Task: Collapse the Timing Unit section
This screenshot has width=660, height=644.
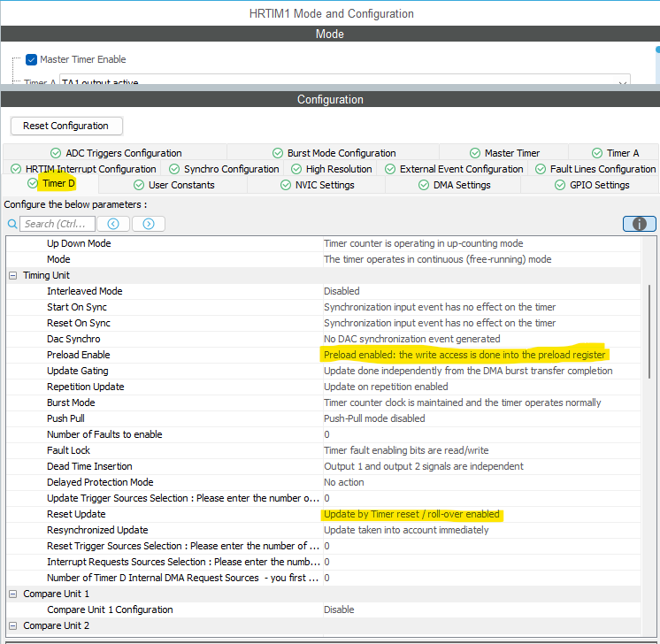Action: (x=13, y=276)
